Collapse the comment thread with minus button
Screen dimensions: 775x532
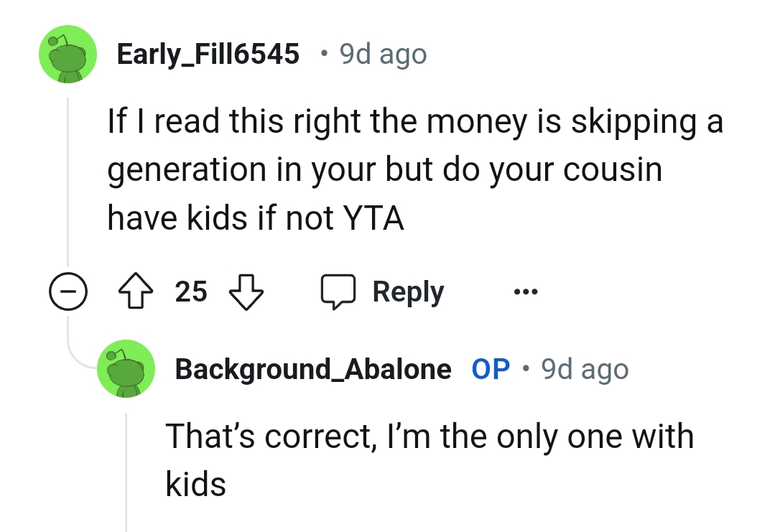pyautogui.click(x=68, y=291)
